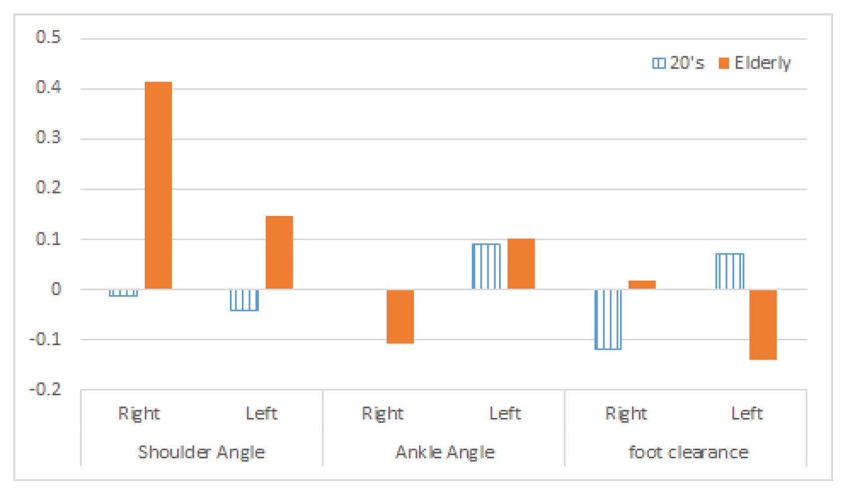The width and height of the screenshot is (851, 504).
Task: Click the tallest orange bar for Right Shoulder Angle
Action: 158,185
